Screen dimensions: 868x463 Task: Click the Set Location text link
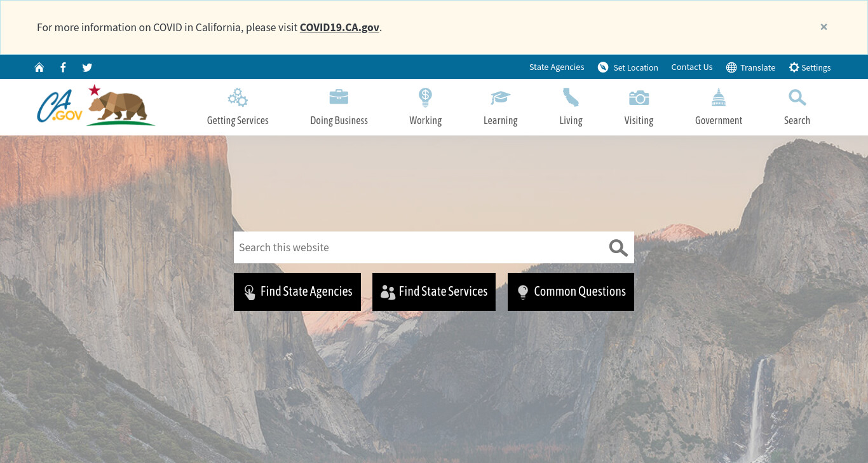[x=635, y=67]
